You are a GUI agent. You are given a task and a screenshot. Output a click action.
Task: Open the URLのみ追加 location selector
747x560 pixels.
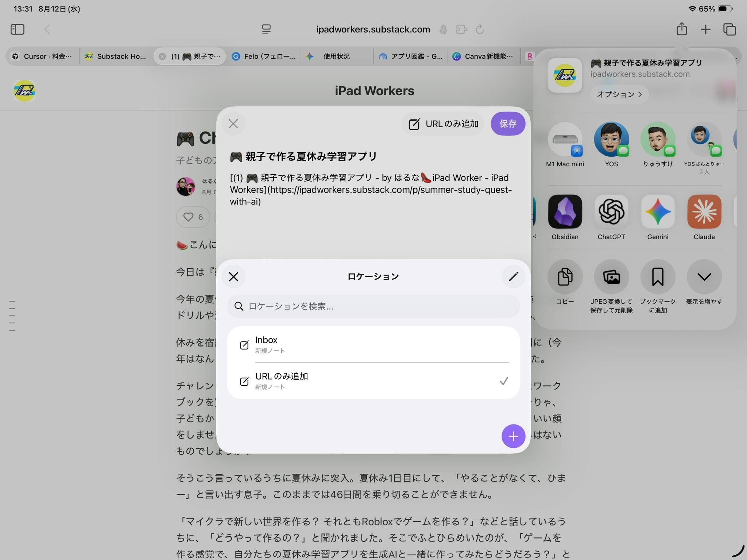[x=443, y=124]
